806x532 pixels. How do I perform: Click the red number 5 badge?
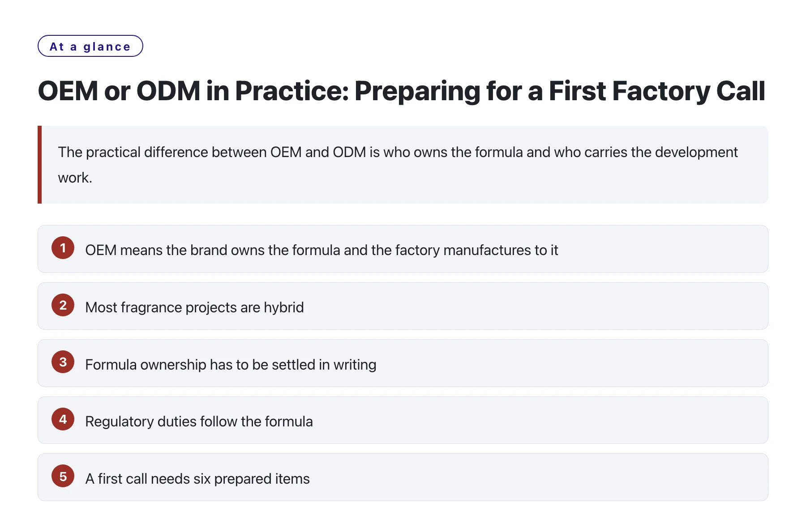63,477
